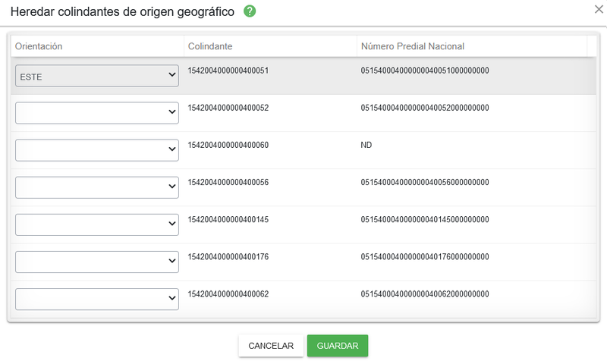Click predial number 051540004000000040145000000000

(425, 220)
